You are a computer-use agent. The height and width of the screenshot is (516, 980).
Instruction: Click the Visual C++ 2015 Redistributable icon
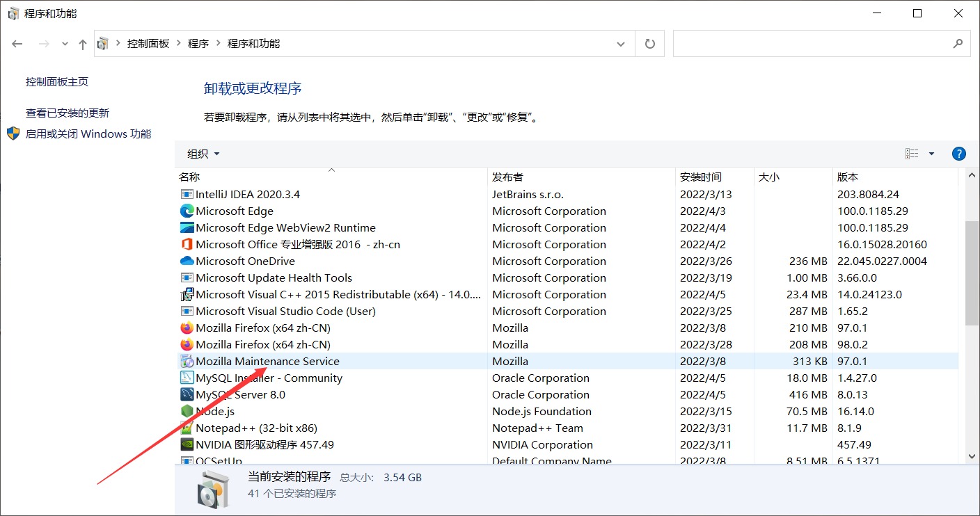click(x=187, y=295)
